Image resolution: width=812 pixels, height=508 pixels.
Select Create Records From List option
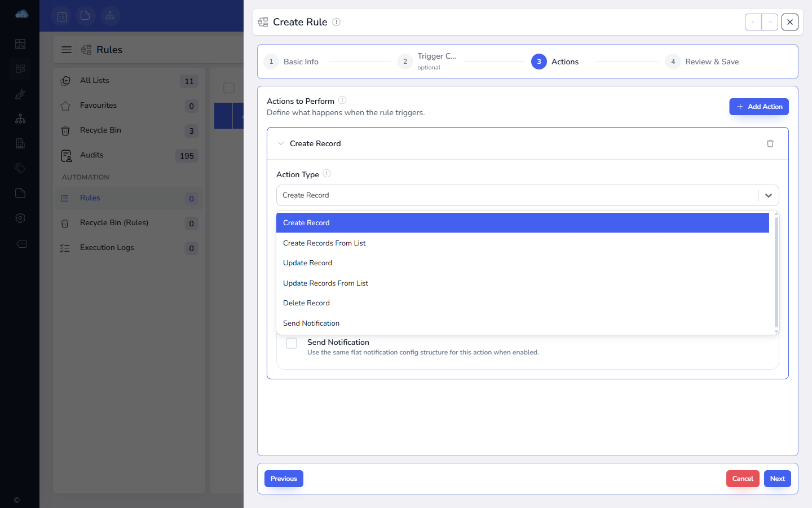[x=523, y=243]
